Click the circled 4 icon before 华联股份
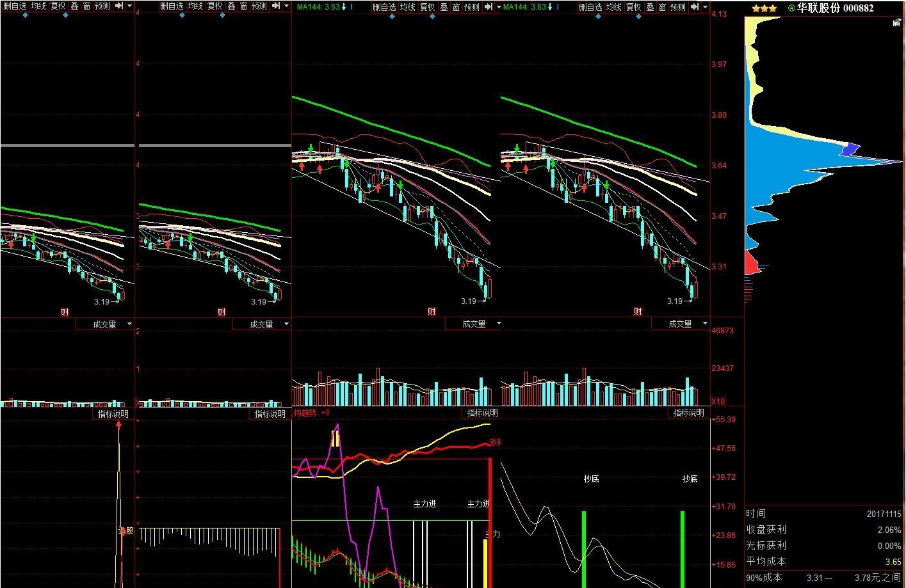Image resolution: width=906 pixels, height=588 pixels. tap(791, 8)
